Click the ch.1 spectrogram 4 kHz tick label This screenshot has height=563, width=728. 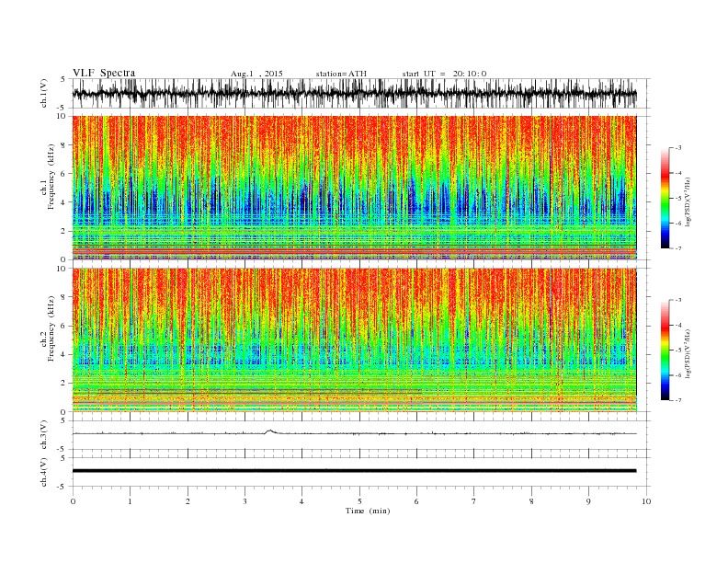[64, 202]
